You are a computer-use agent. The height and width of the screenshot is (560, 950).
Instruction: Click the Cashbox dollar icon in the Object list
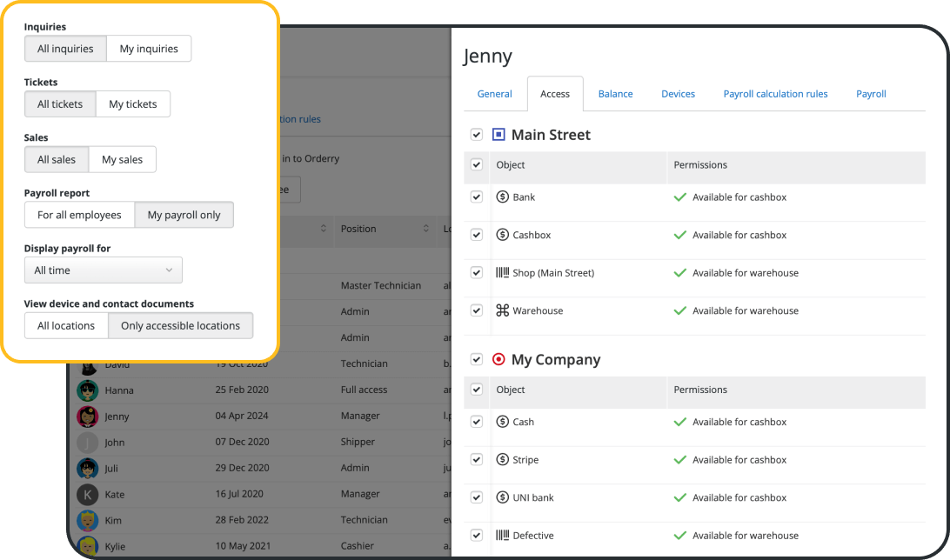point(503,235)
